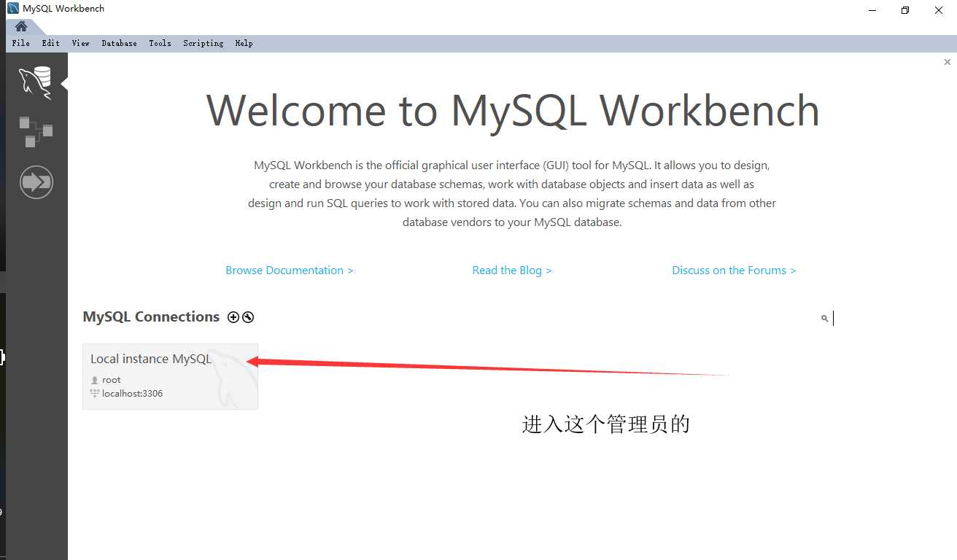This screenshot has width=957, height=560.
Task: Click Read the Blog link
Action: point(512,271)
